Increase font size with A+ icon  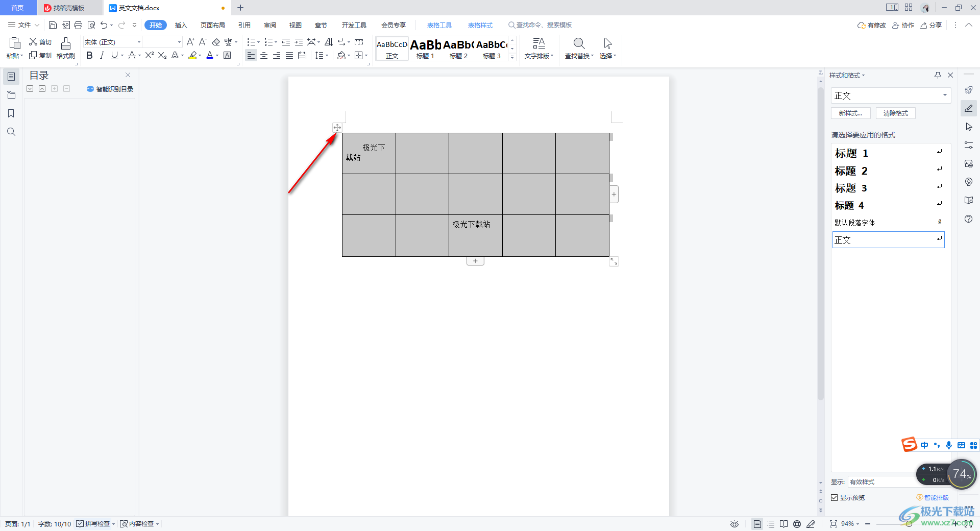pyautogui.click(x=190, y=42)
